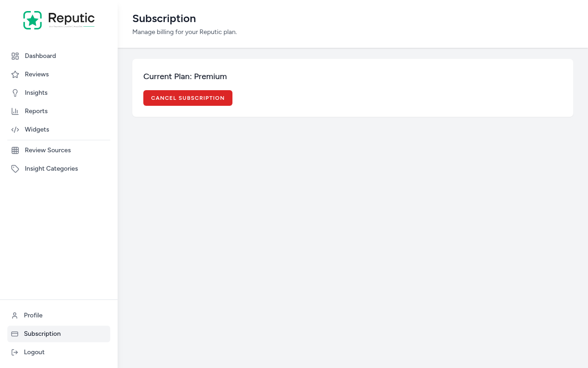Screen dimensions: 588x368
Task: Click the Insights lightbulb icon
Action: (x=15, y=92)
